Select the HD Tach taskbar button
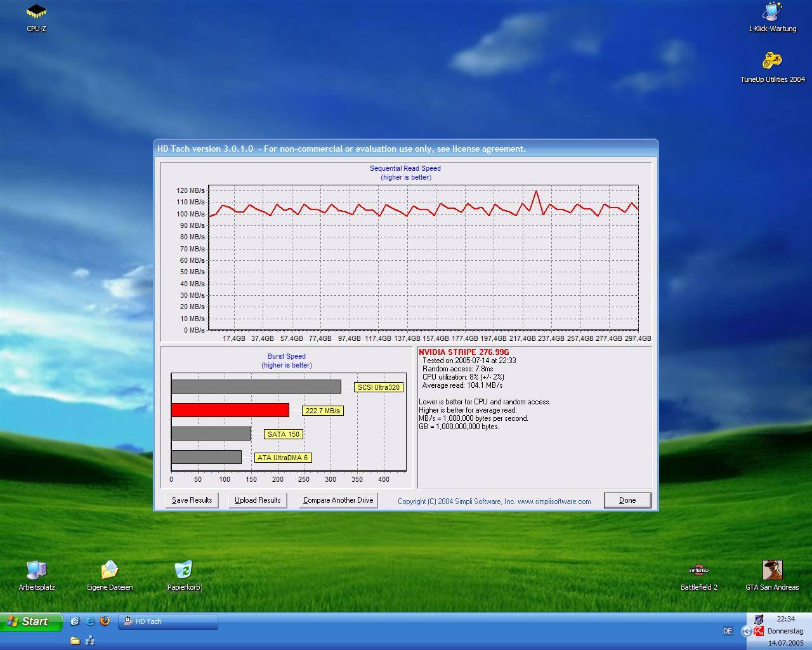The image size is (812, 650). [168, 621]
